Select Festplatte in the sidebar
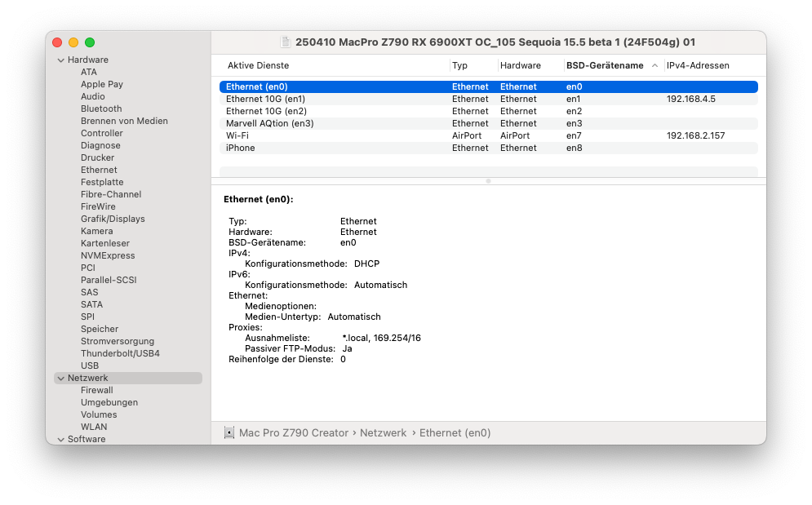The width and height of the screenshot is (812, 505). (x=102, y=182)
